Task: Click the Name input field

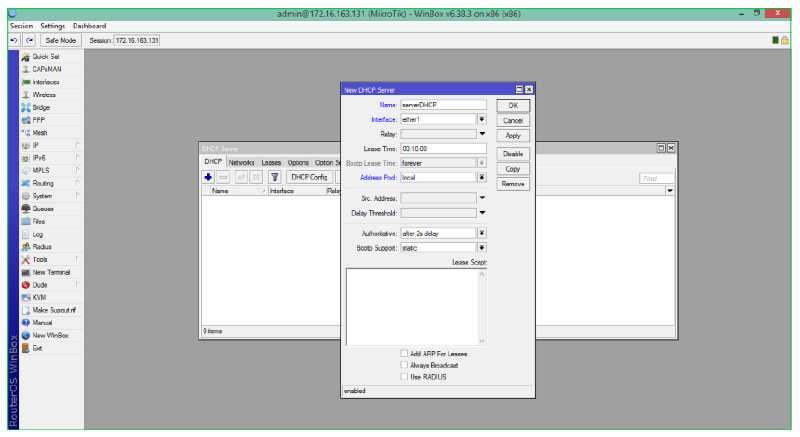Action: [x=443, y=105]
